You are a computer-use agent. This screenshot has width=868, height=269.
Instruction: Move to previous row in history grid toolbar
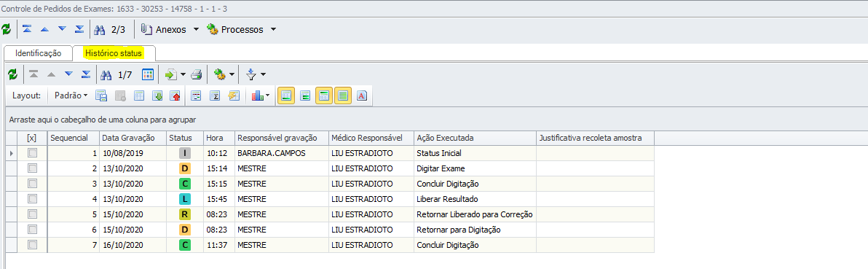(x=51, y=74)
